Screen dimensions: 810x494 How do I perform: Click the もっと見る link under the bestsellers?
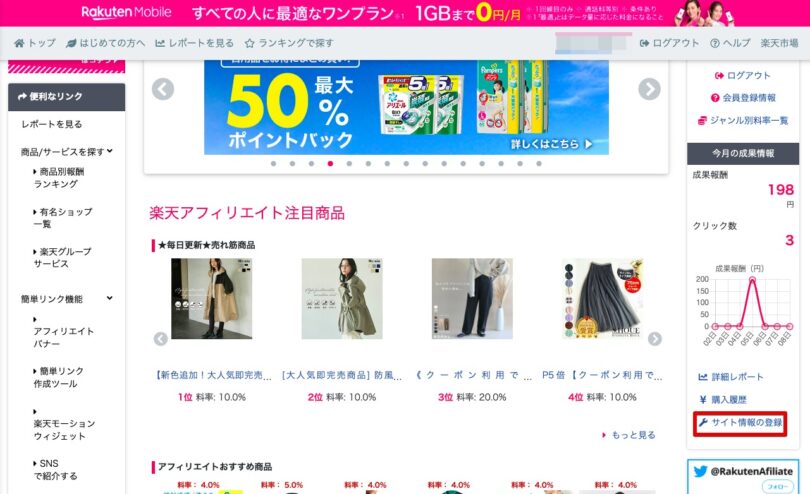click(x=629, y=435)
